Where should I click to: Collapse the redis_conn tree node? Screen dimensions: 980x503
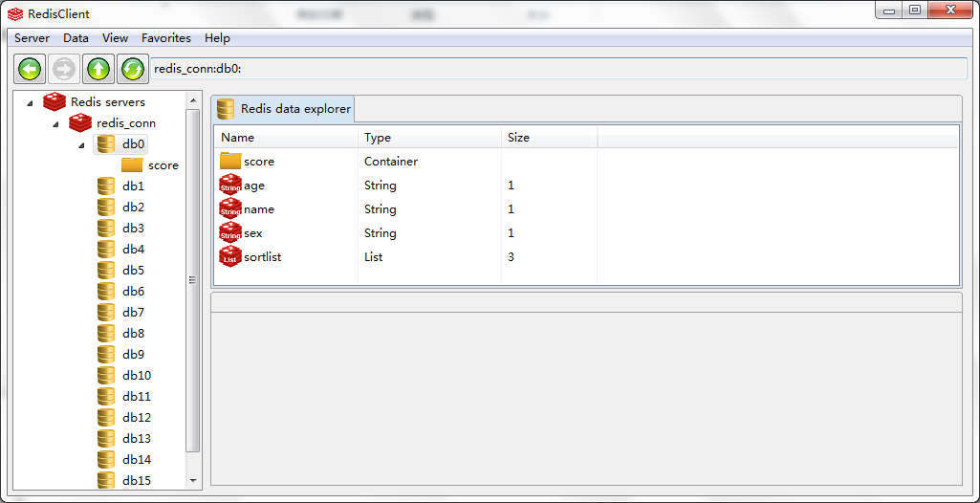[56, 123]
